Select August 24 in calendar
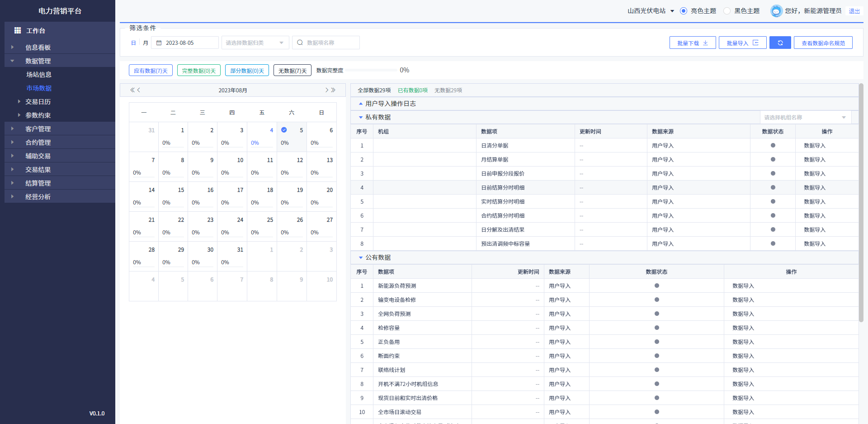Image resolution: width=868 pixels, height=424 pixels. [232, 226]
